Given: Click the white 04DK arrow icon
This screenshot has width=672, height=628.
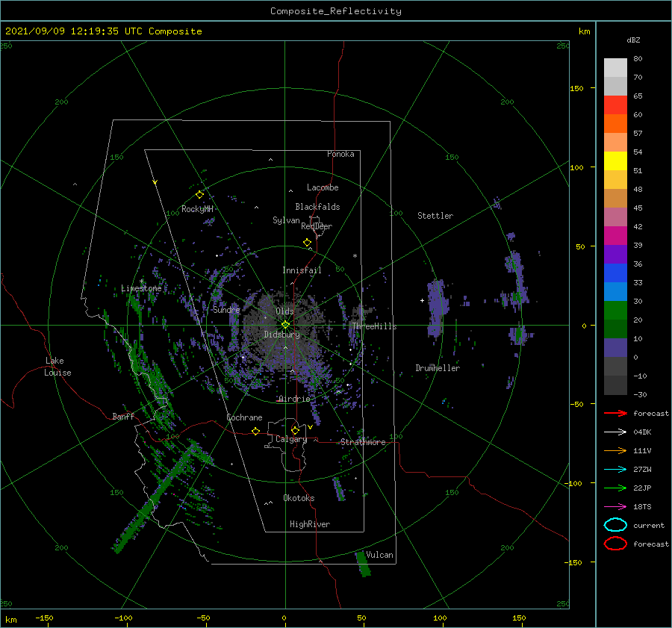Looking at the screenshot, I should point(615,432).
